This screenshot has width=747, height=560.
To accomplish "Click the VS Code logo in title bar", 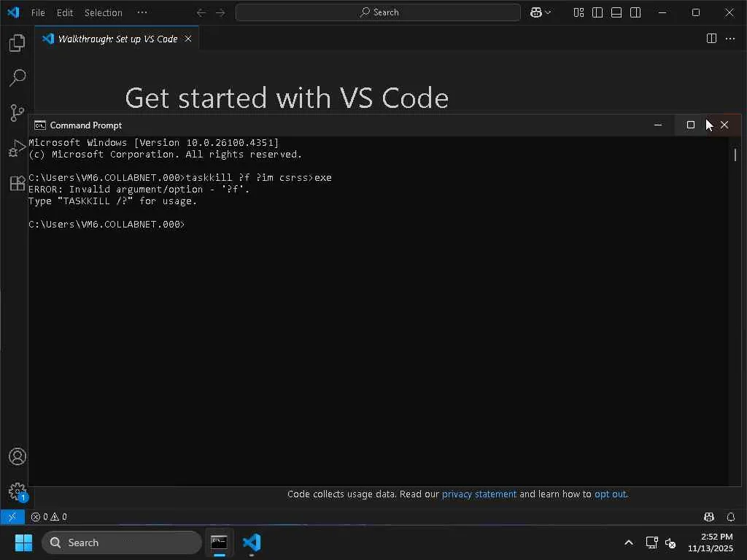I will point(13,12).
